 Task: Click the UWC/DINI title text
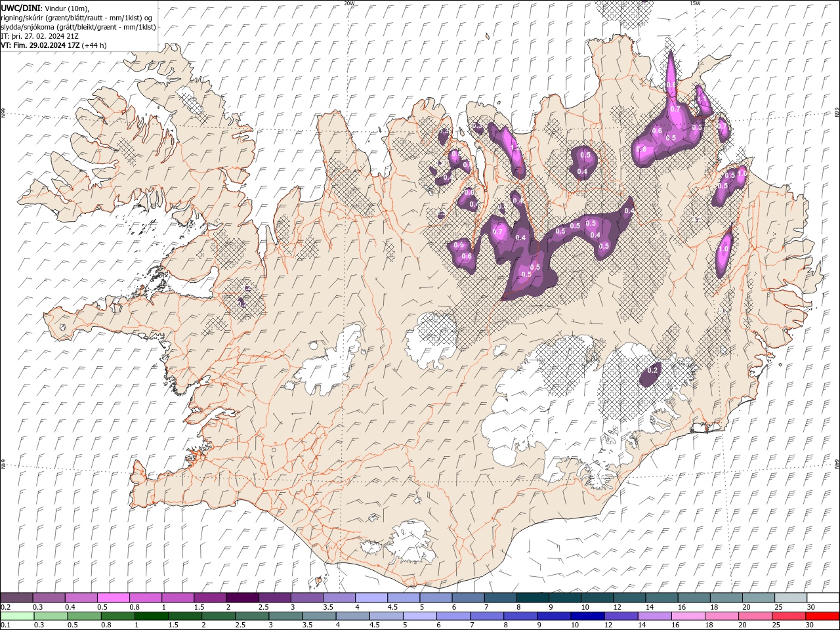pos(21,8)
